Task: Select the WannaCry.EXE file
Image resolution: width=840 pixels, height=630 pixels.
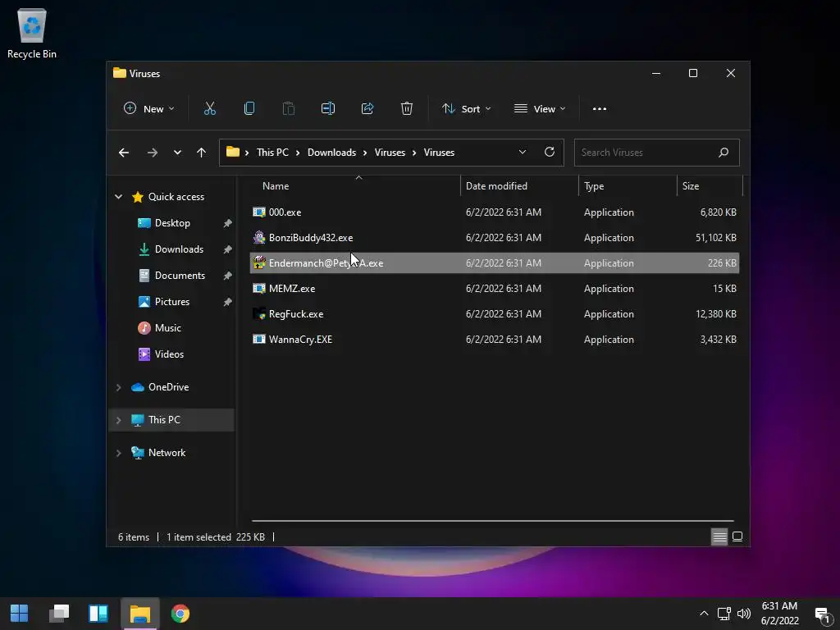Action: click(x=495, y=340)
